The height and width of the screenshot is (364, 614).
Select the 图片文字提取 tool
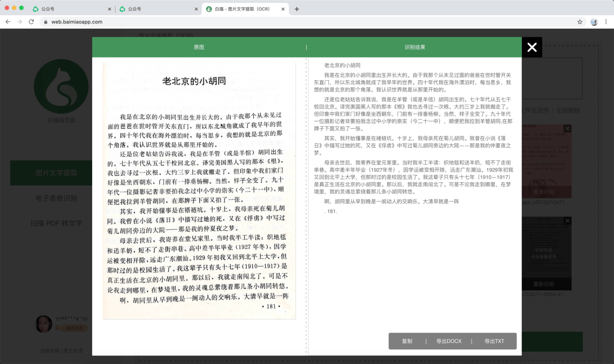point(56,173)
